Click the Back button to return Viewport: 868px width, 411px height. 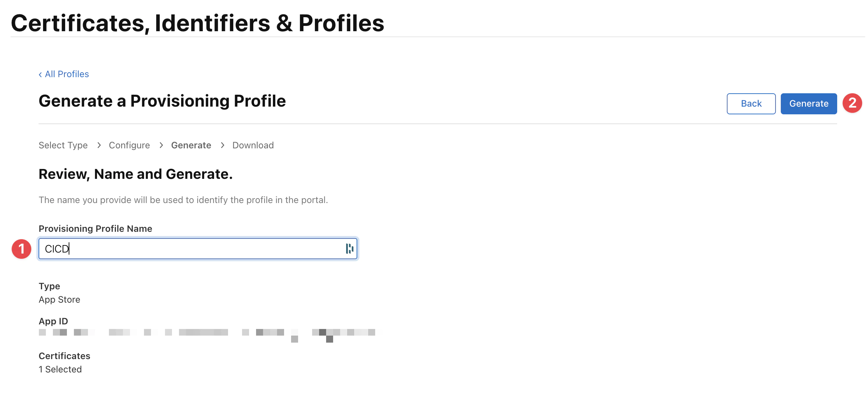click(751, 103)
